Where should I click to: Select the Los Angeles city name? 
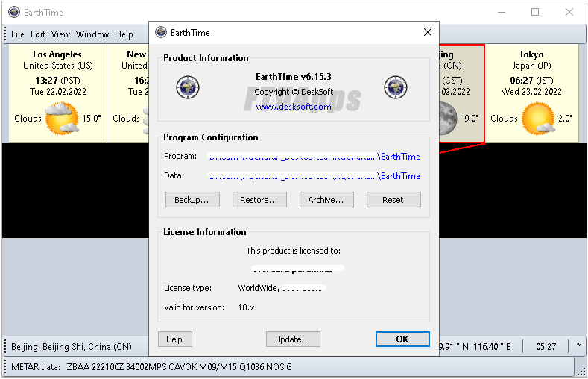coord(57,54)
